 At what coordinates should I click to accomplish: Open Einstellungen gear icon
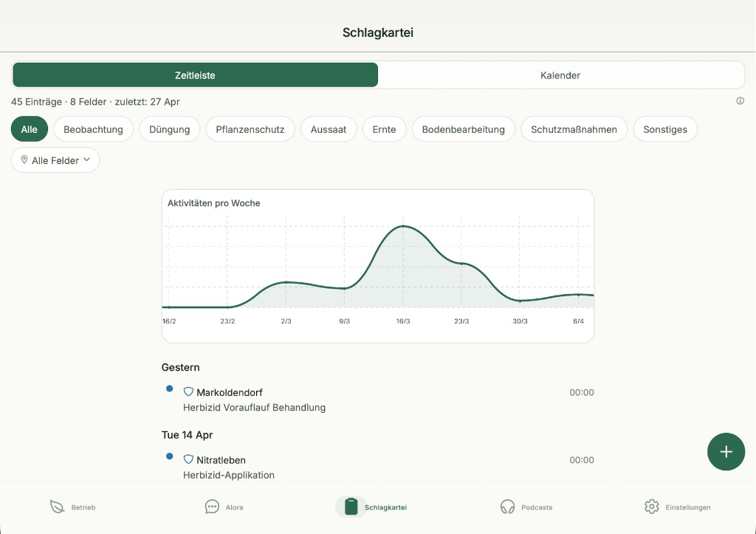651,507
